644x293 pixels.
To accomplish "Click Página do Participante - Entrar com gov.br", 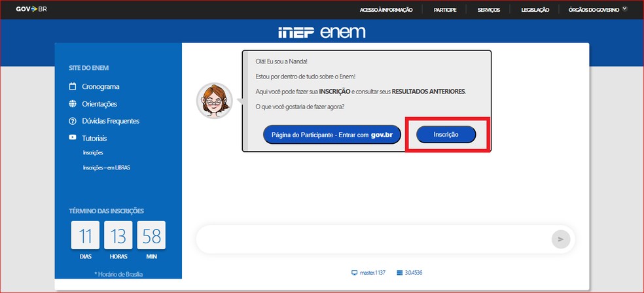I will [332, 135].
